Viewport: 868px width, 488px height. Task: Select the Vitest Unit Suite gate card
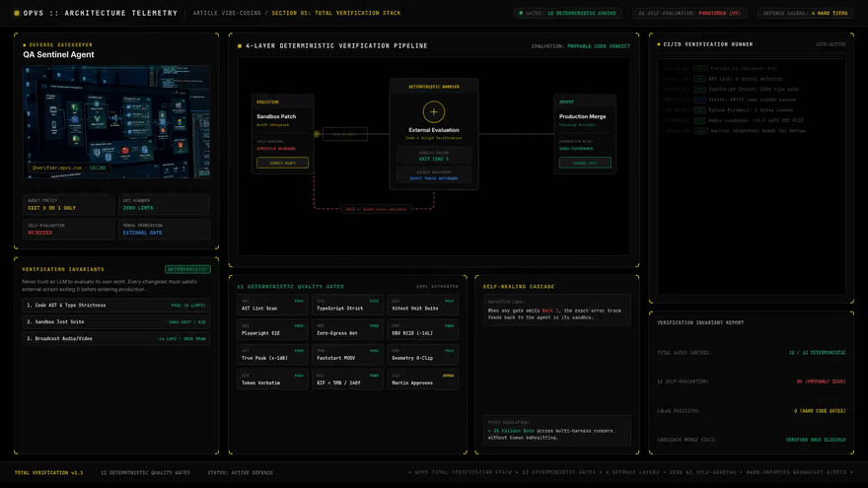(423, 305)
